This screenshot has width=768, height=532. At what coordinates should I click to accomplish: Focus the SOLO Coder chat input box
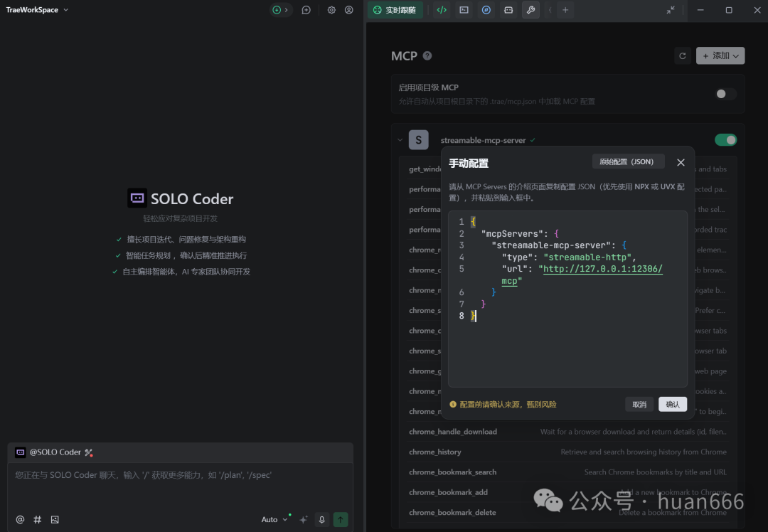180,485
